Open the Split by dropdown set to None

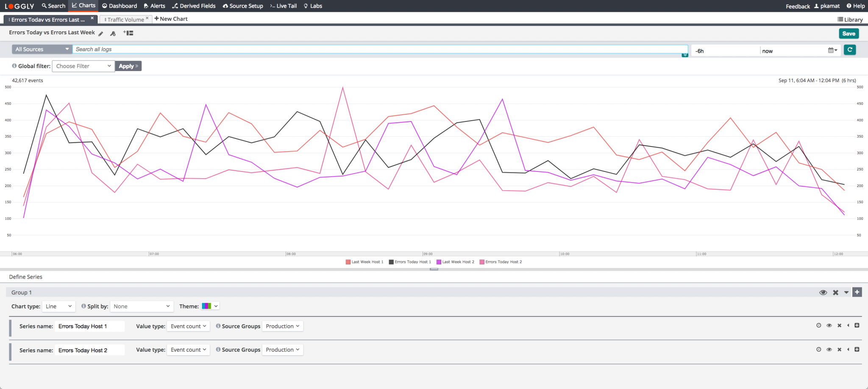142,306
